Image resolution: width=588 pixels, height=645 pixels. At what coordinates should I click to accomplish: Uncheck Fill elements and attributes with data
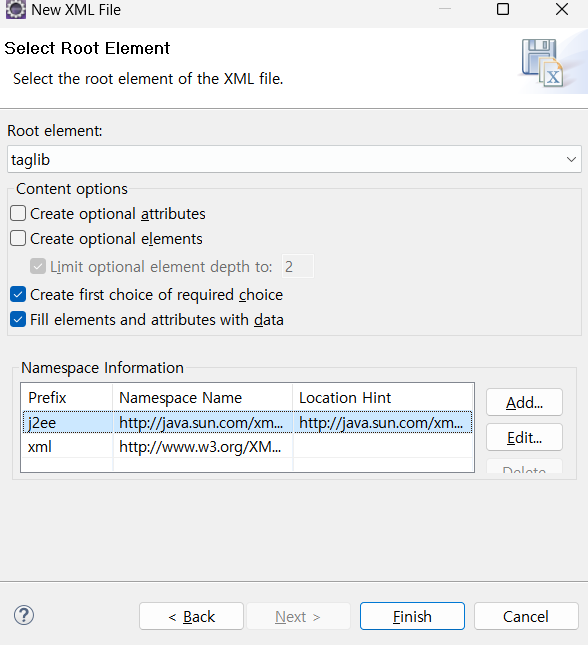pyautogui.click(x=18, y=320)
